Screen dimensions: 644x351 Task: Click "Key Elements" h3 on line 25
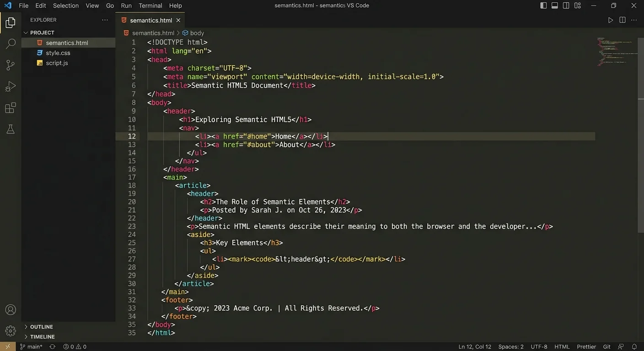239,242
